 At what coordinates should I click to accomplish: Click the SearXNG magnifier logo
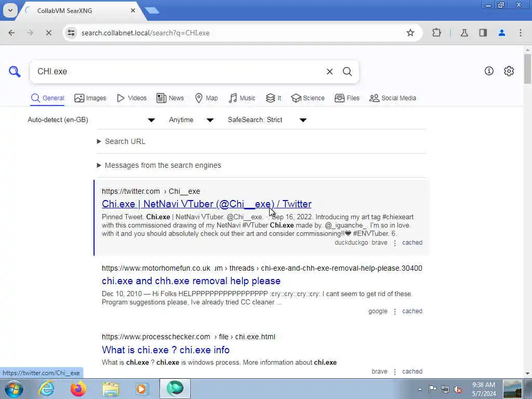(15, 71)
